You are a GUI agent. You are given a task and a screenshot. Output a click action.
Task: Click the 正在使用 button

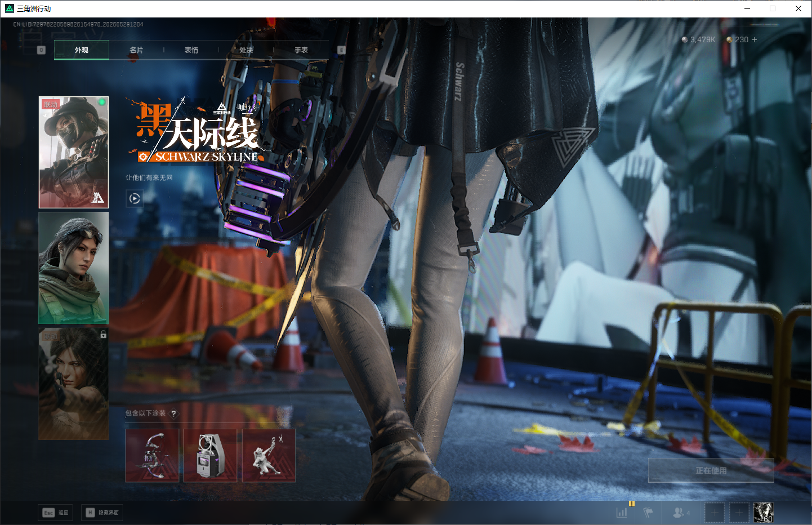pos(711,470)
